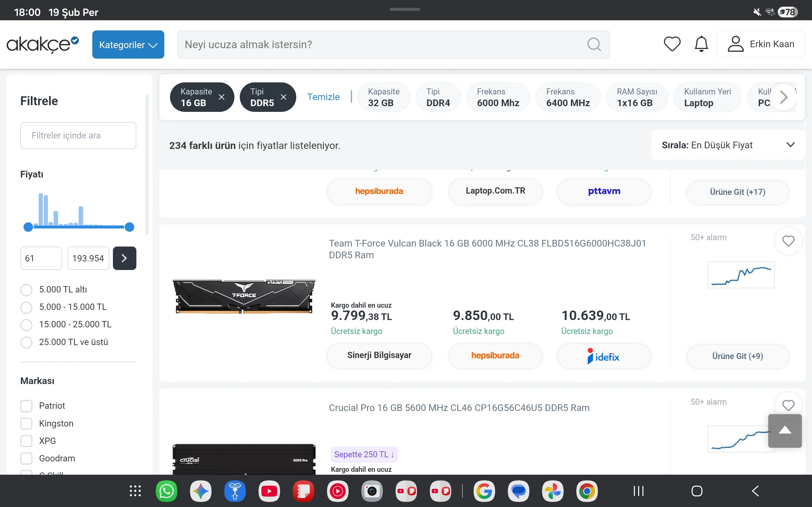Select the Kullanım Yeri Laptop filter chip
The height and width of the screenshot is (507, 812).
click(707, 97)
